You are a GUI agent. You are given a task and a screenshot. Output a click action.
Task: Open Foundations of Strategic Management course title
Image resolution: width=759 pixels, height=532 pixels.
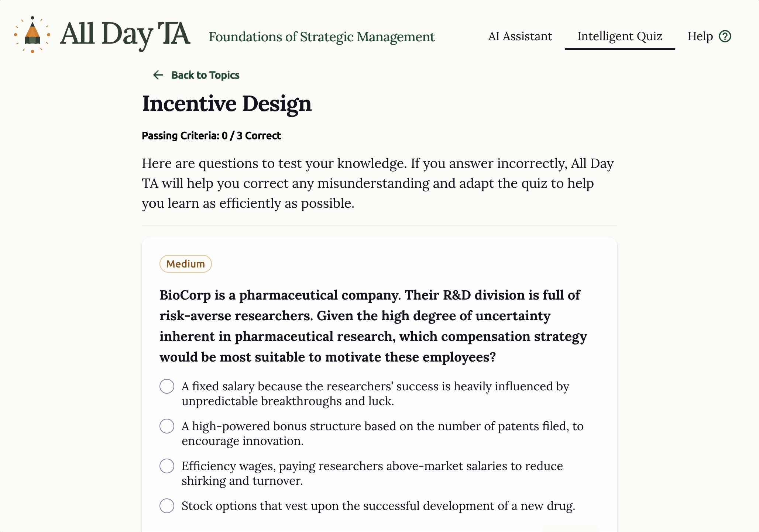322,37
